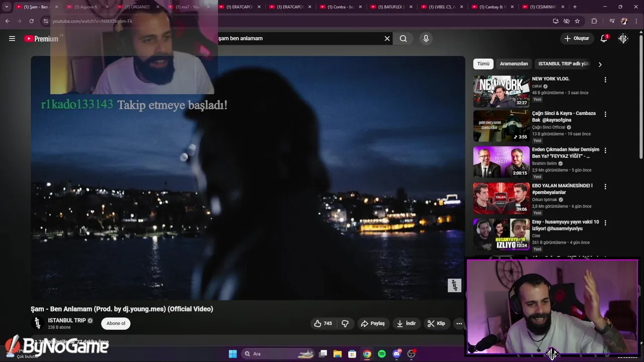Dislike the video with thumbs down
Screen dimensions: 644x362
(345, 323)
